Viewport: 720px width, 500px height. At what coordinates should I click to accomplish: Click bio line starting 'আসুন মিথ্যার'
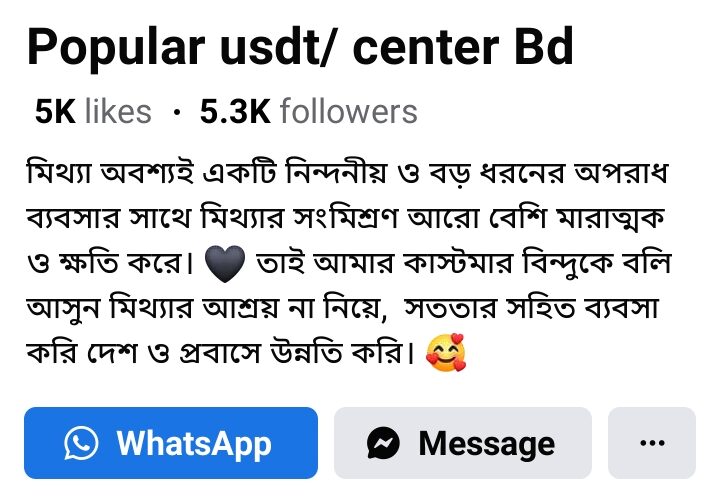pos(343,308)
